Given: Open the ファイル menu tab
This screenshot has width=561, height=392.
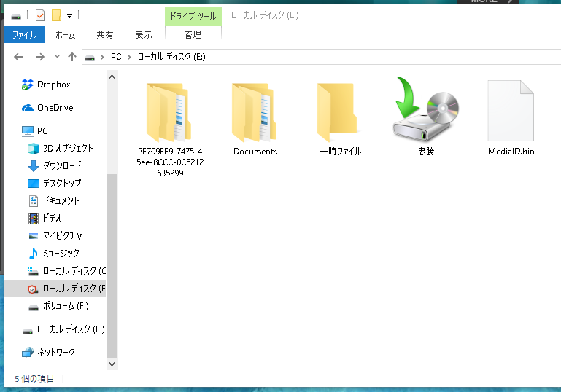Looking at the screenshot, I should coord(25,35).
